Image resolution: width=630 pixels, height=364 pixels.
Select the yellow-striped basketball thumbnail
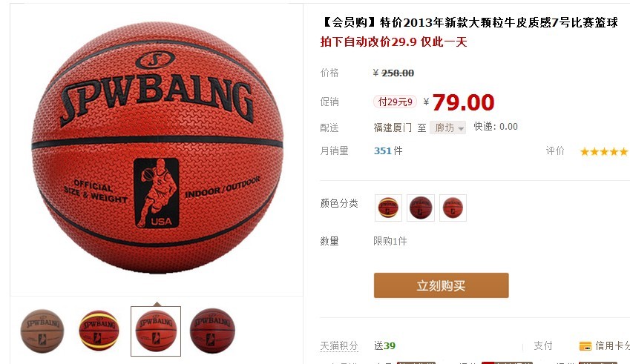pyautogui.click(x=99, y=331)
